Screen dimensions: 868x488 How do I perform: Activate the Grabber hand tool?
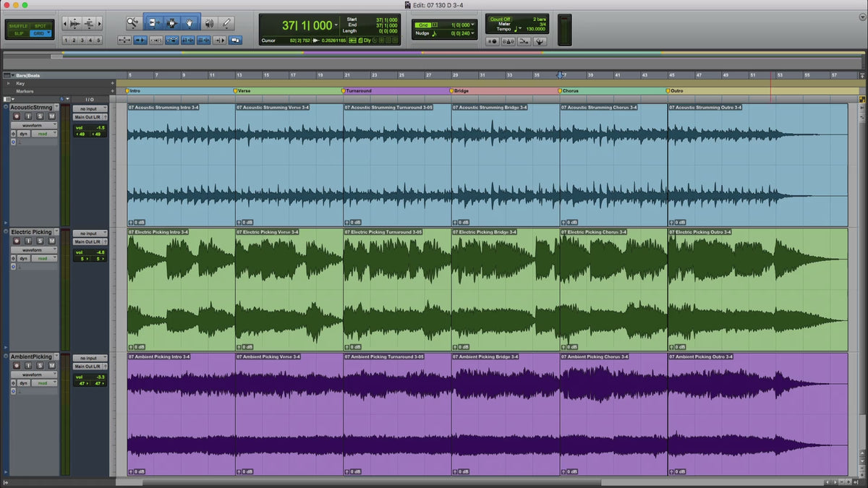click(x=190, y=23)
